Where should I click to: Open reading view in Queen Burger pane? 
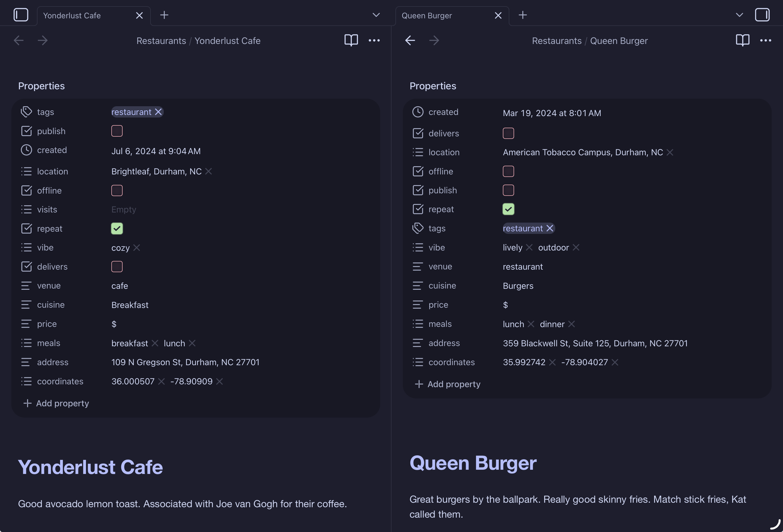(x=743, y=40)
